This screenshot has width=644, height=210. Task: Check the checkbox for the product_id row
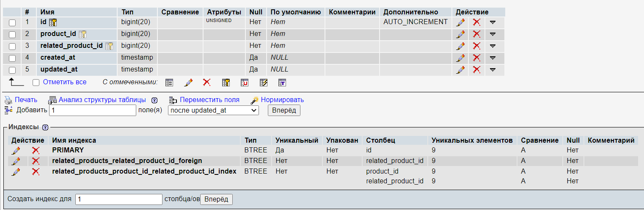(x=12, y=34)
